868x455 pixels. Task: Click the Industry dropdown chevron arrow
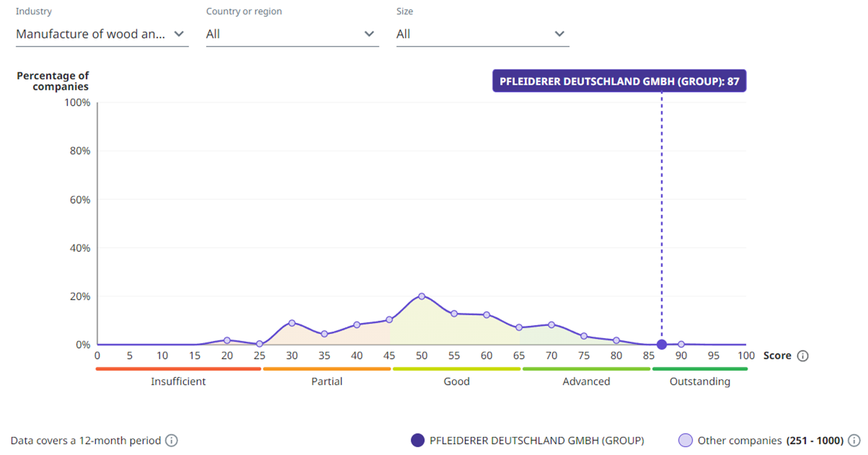[179, 34]
